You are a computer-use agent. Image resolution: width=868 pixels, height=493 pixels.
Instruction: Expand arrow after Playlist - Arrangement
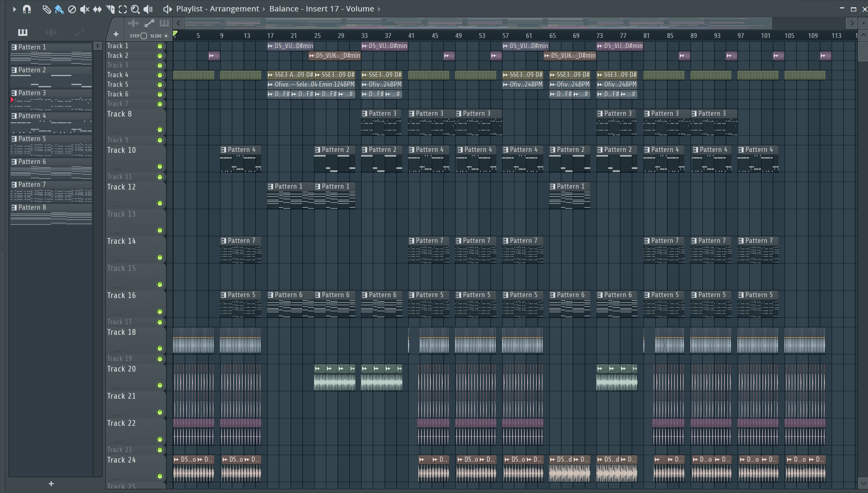tap(264, 9)
